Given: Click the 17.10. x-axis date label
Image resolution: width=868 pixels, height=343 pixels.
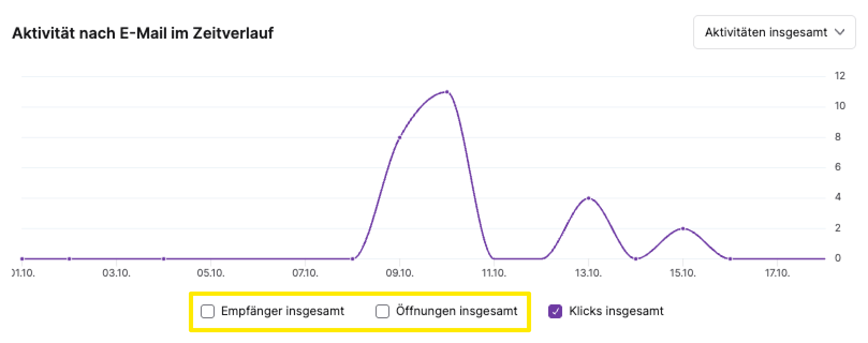Looking at the screenshot, I should tap(777, 273).
